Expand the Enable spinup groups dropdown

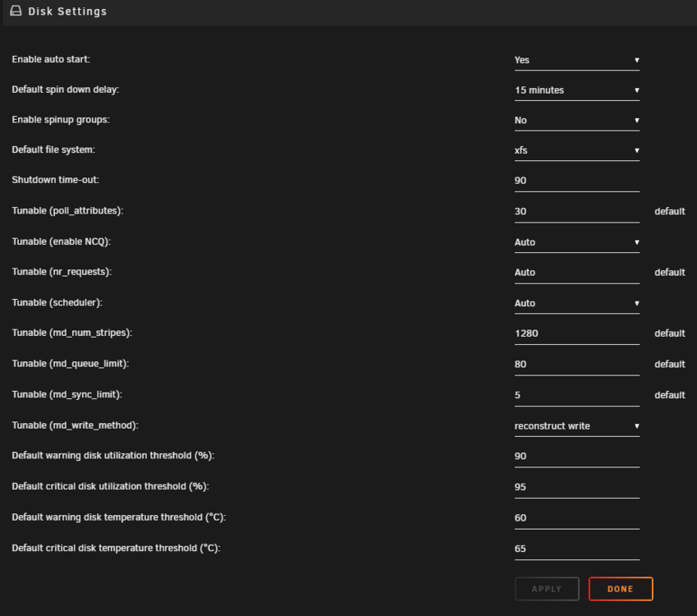(577, 121)
